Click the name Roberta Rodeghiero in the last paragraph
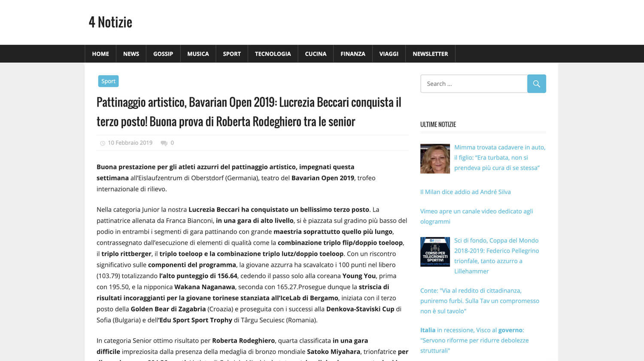This screenshot has height=361, width=644. (243, 341)
